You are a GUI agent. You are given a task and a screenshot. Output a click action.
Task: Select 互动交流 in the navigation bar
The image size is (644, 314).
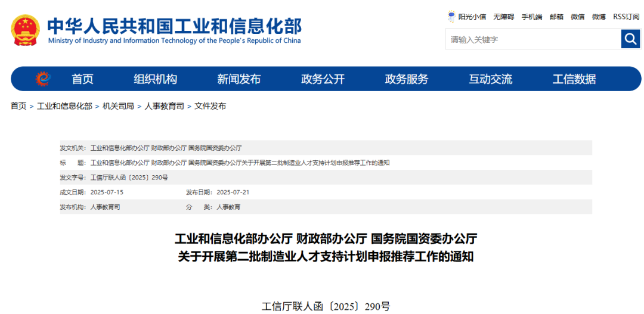[490, 79]
